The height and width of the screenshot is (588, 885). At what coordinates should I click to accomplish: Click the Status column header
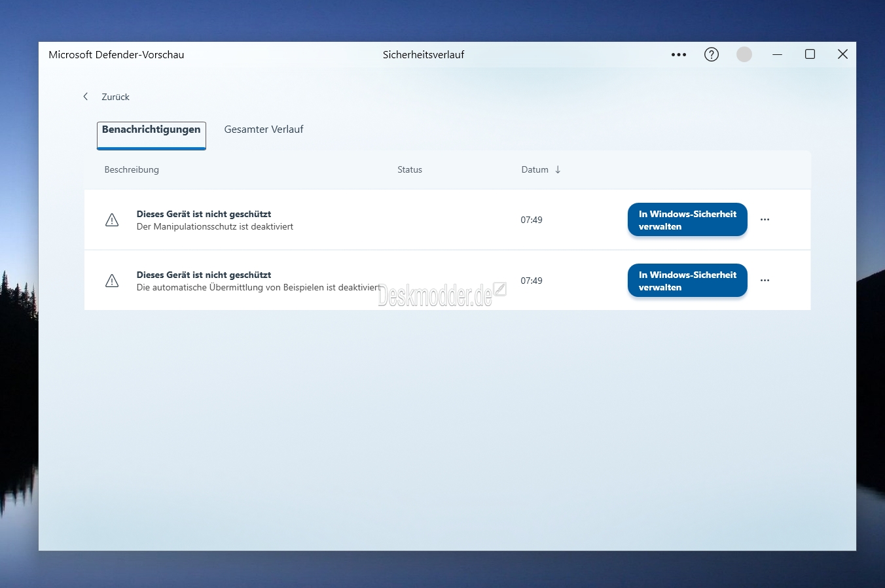pos(410,169)
